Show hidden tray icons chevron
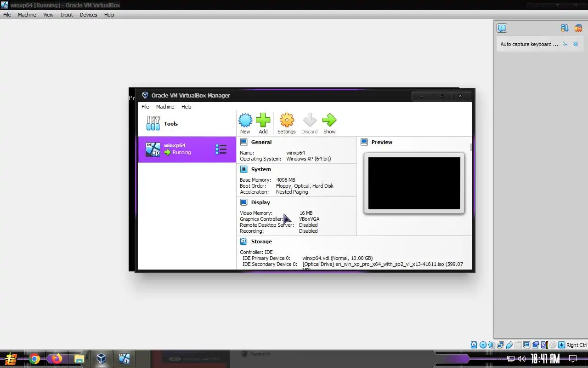Image resolution: width=588 pixels, height=368 pixels. coord(499,359)
